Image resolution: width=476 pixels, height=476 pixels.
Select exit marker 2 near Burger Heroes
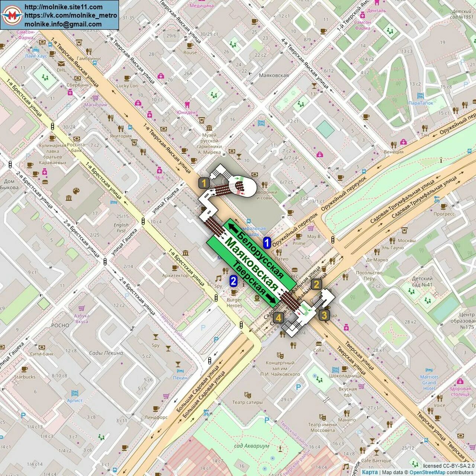pyautogui.click(x=234, y=281)
